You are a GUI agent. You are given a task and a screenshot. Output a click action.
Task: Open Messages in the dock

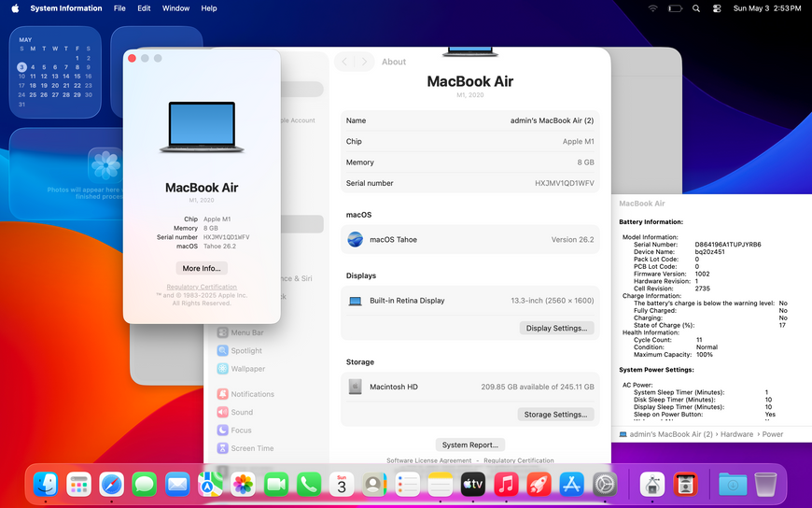coord(145,485)
